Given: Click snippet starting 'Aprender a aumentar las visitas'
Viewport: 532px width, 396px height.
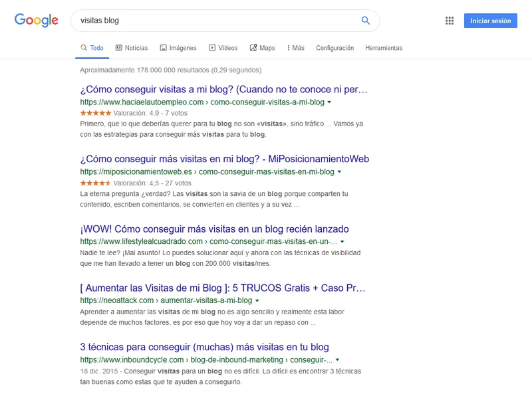Looking at the screenshot, I should coord(212,317).
